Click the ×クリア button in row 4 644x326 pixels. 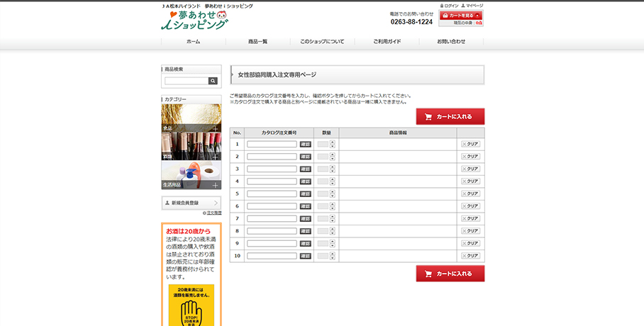click(470, 181)
